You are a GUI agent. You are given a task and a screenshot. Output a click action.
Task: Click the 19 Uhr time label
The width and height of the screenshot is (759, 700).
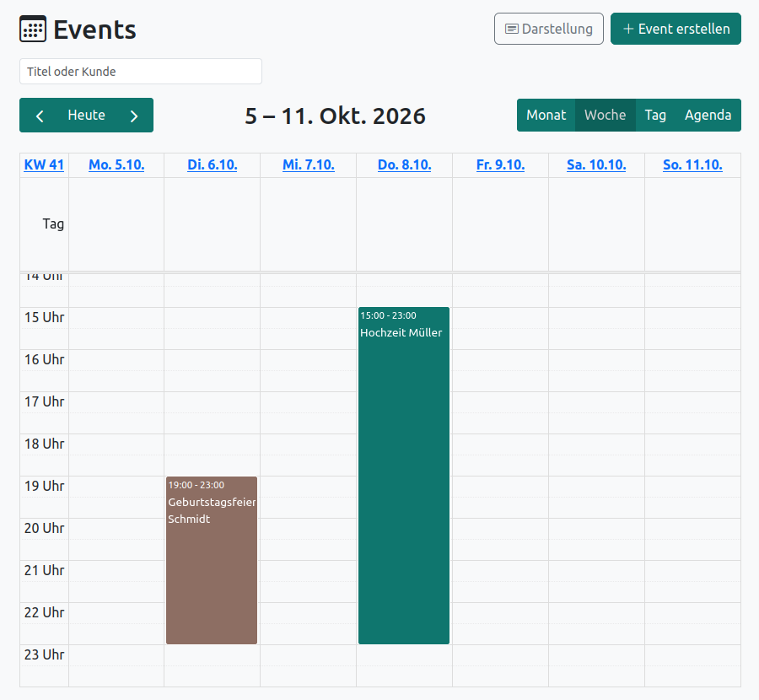tap(45, 486)
